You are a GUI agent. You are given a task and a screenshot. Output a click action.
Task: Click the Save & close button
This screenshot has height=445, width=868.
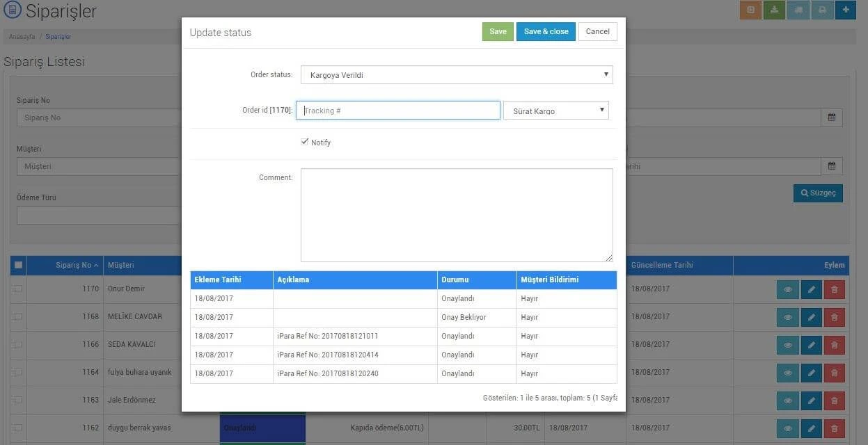coord(546,31)
